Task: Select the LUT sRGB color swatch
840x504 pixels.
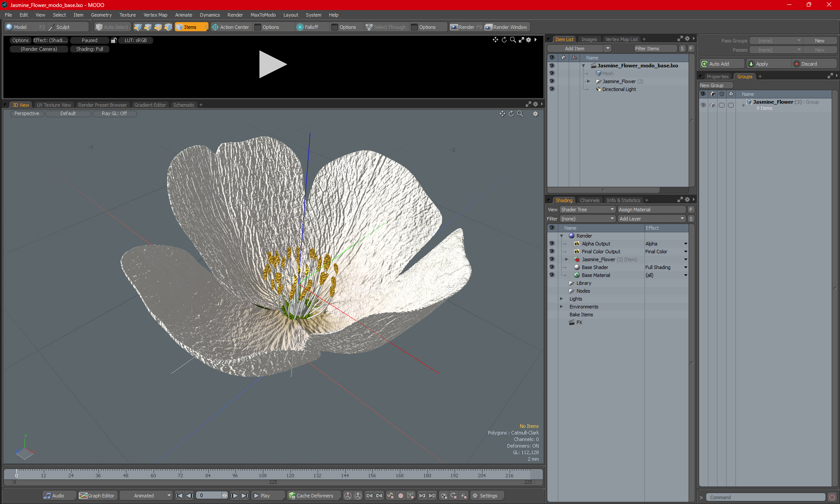Action: [x=137, y=40]
